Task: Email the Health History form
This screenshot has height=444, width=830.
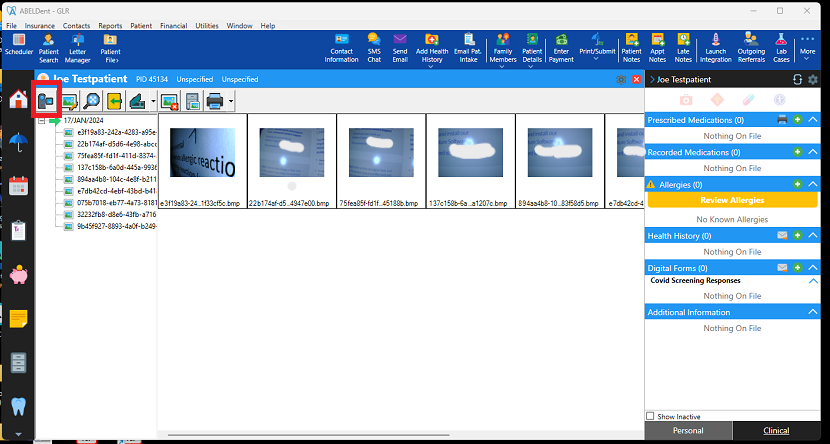Action: (782, 235)
